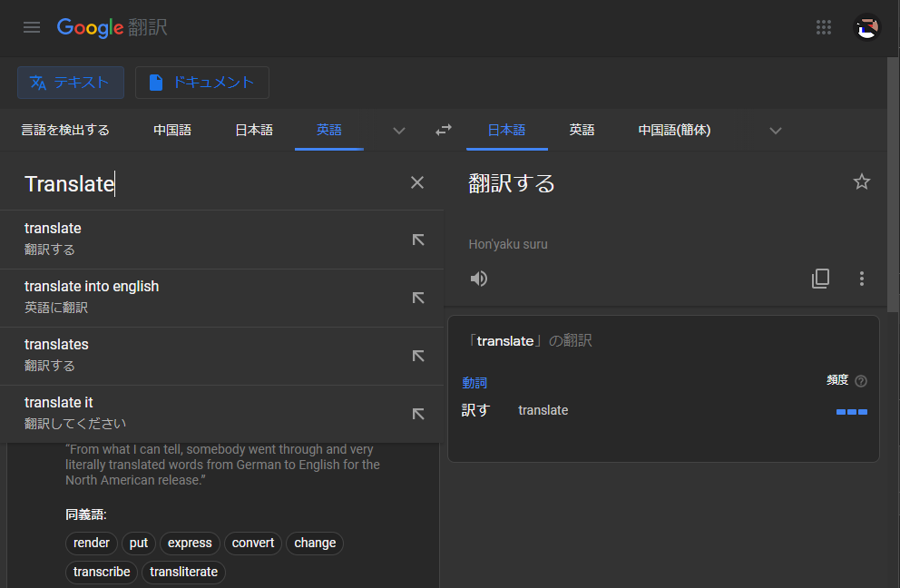This screenshot has width=900, height=588.
Task: Choose the 'translate' suggestion row
Action: pos(221,240)
